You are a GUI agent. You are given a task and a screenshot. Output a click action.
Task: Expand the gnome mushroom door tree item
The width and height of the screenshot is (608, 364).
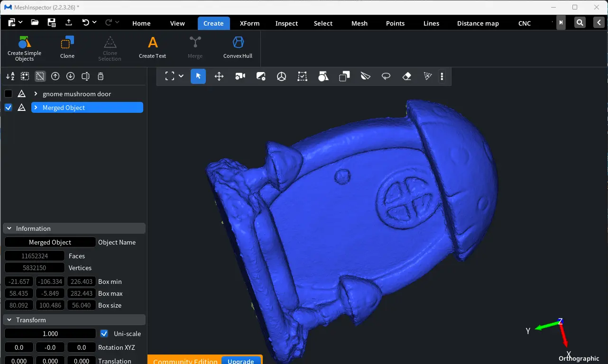pyautogui.click(x=36, y=94)
